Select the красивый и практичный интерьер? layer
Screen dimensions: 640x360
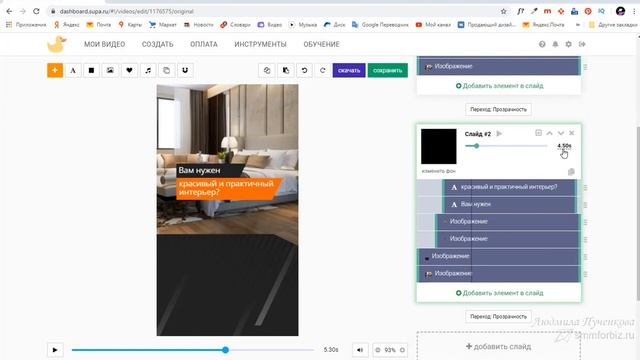[x=510, y=187]
